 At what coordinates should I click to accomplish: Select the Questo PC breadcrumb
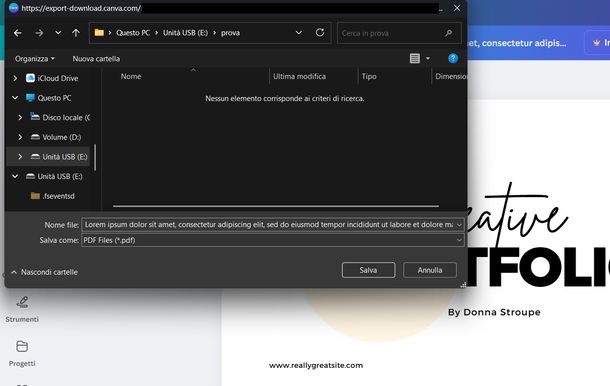click(133, 33)
